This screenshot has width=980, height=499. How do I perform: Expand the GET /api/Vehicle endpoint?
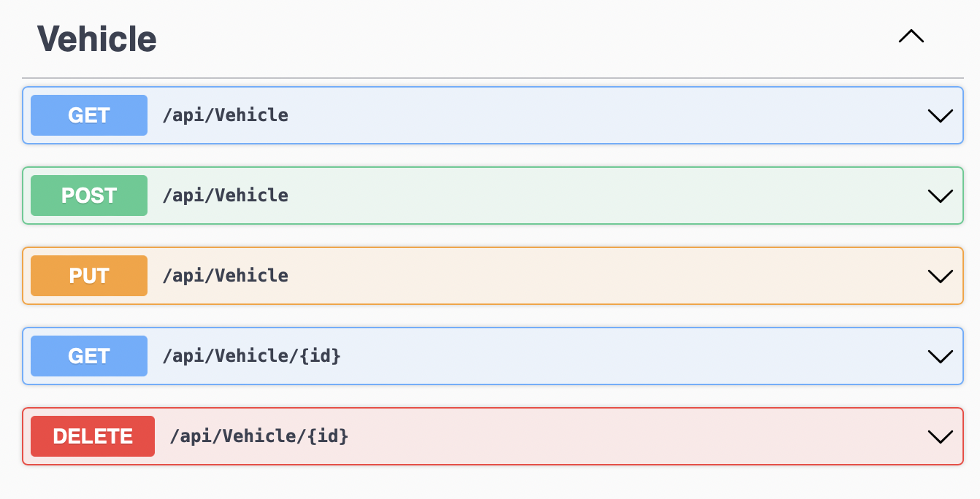[x=940, y=115]
